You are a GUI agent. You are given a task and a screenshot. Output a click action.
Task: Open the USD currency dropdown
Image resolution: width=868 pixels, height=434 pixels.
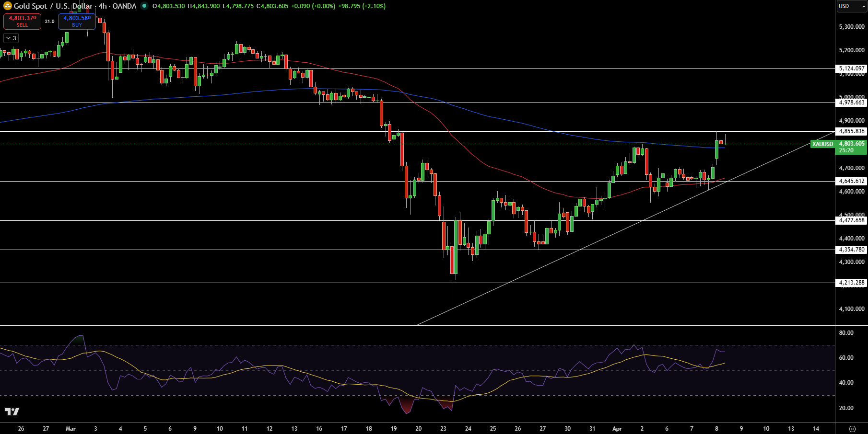852,6
